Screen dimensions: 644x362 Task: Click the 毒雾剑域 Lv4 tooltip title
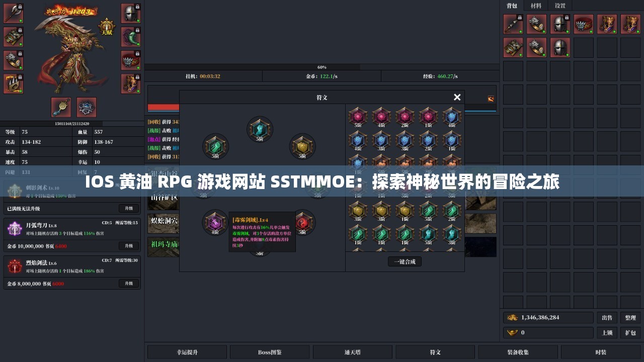[250, 220]
